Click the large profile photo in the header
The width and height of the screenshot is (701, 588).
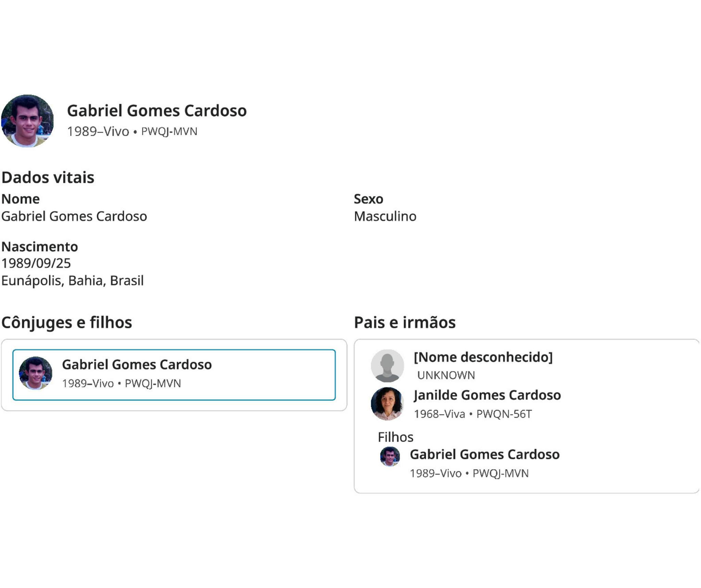pyautogui.click(x=27, y=121)
